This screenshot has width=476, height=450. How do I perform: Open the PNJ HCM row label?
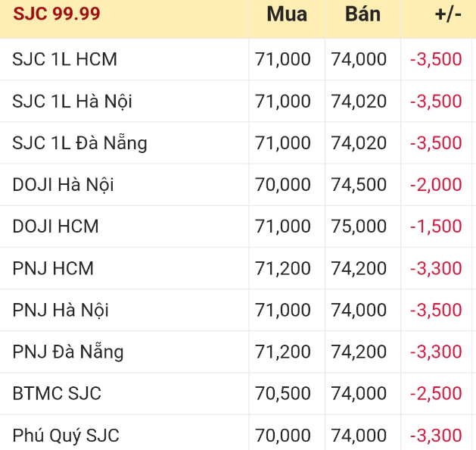tap(53, 268)
